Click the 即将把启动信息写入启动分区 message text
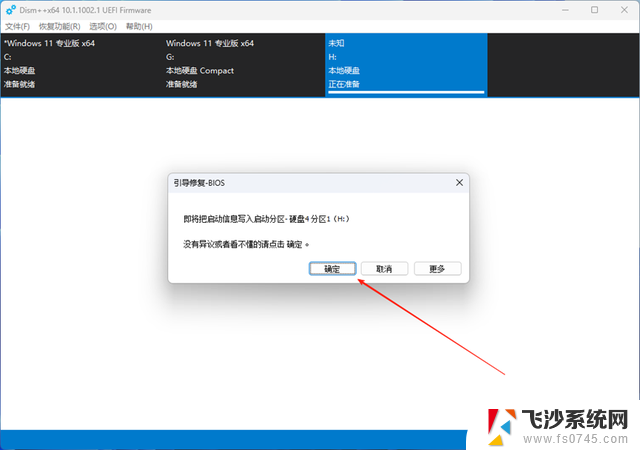 coord(267,219)
